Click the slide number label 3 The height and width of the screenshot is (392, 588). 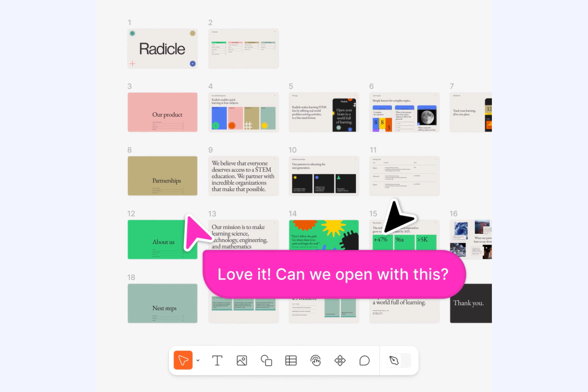(x=130, y=86)
